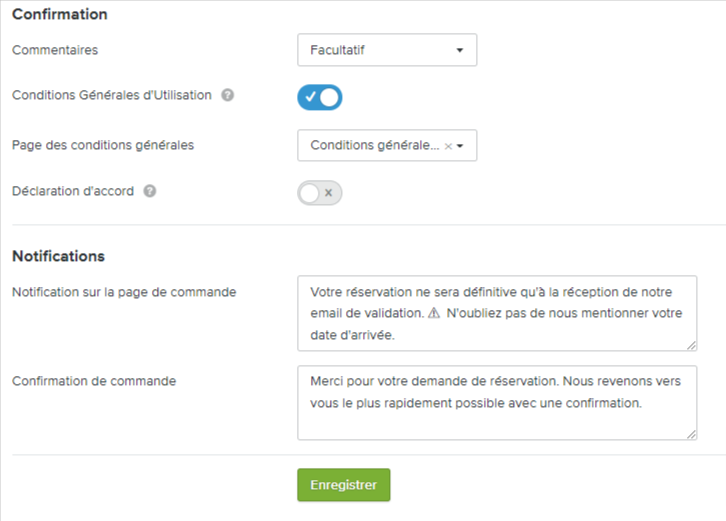Click into the order page notification text
Screen dimensions: 726x521
[x=497, y=313]
